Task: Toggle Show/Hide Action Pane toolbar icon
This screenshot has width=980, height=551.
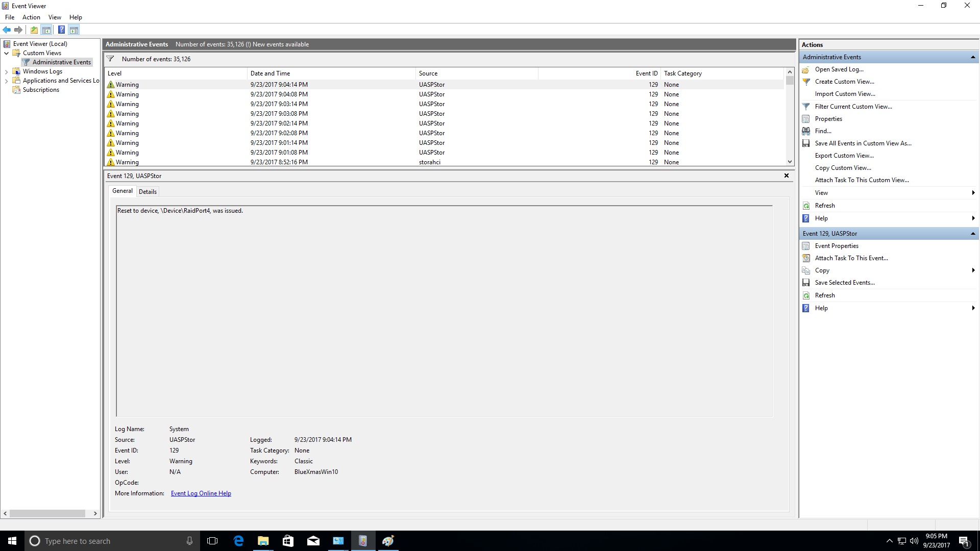Action: click(74, 30)
